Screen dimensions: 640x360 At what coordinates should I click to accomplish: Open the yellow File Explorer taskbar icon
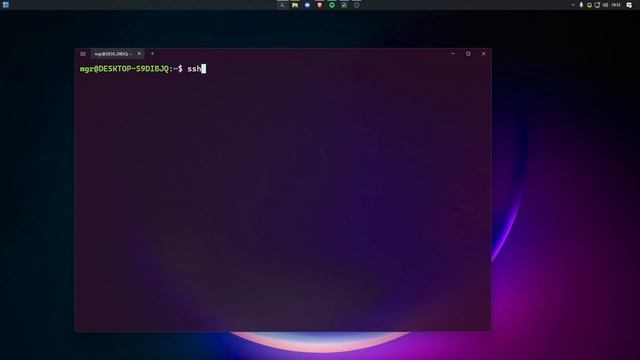(x=295, y=5)
